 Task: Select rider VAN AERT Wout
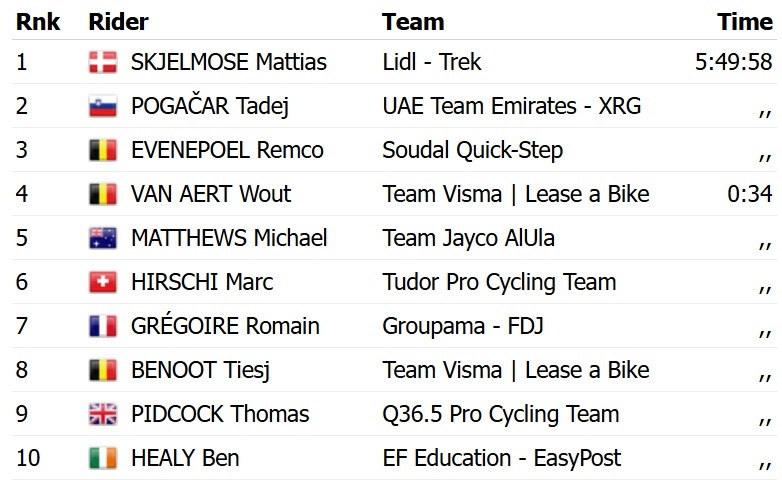[211, 194]
